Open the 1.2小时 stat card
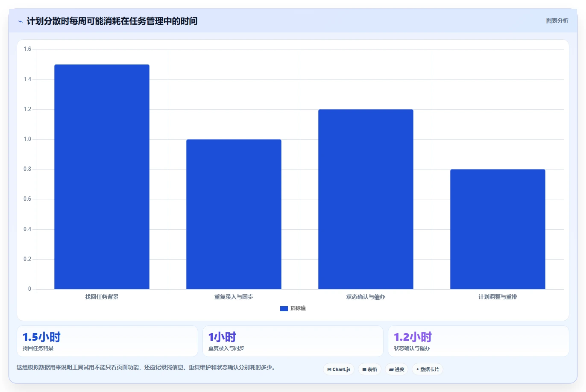The image size is (586, 392). coord(478,341)
